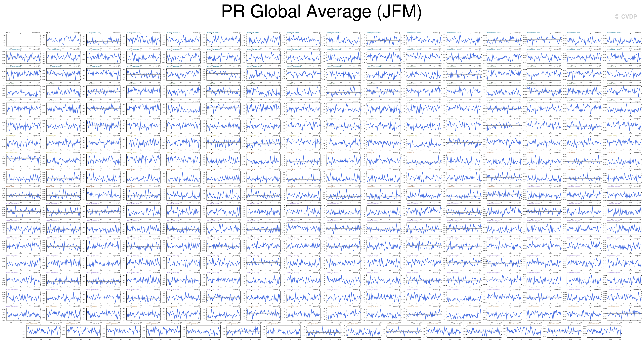Open the CESM1 r30i1p1 plot
This screenshot has height=344, width=644.
coord(103,194)
